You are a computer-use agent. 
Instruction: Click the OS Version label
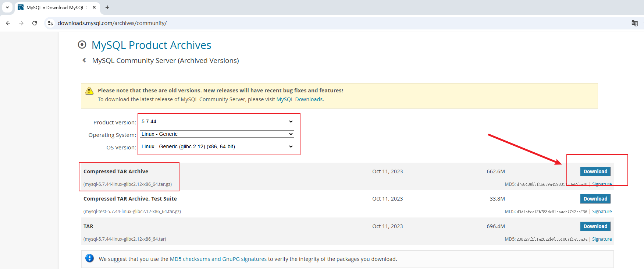[x=121, y=148]
